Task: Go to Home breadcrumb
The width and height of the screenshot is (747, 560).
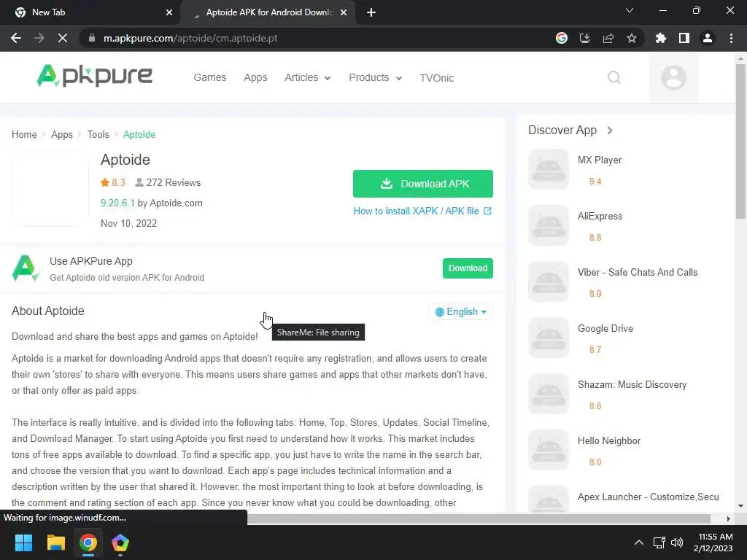Action: tap(24, 134)
